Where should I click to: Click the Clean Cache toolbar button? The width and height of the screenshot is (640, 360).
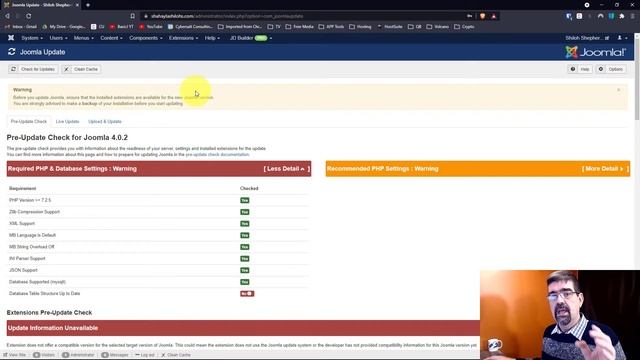81,69
